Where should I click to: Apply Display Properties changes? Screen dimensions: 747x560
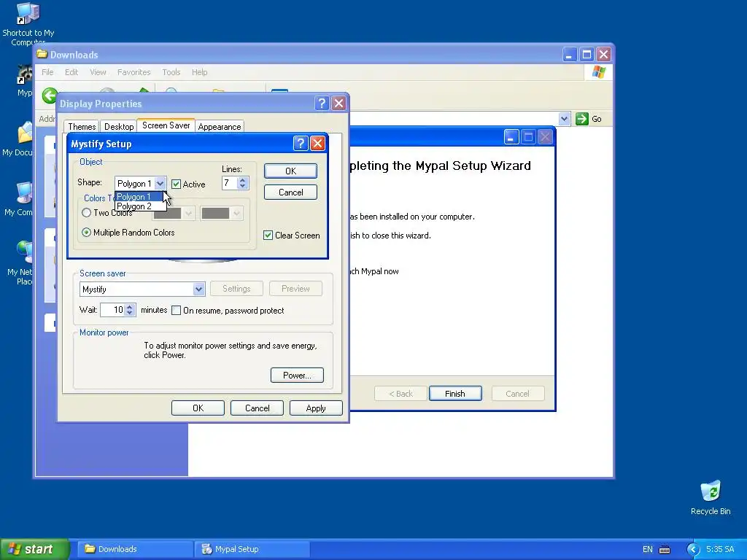click(316, 408)
